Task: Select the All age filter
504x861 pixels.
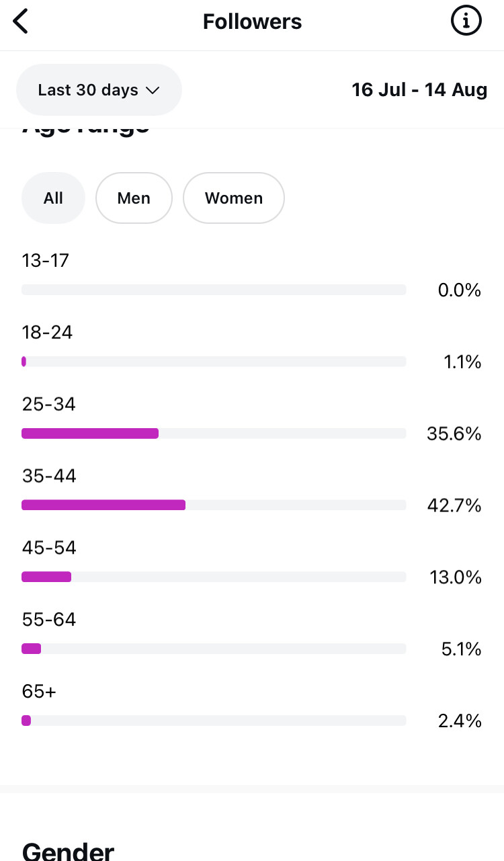Action: click(53, 198)
